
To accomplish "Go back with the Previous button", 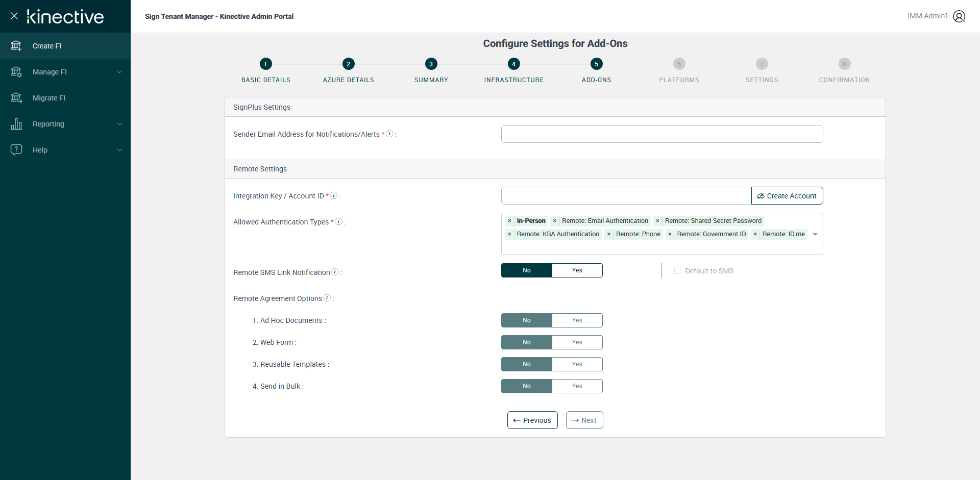I will pyautogui.click(x=532, y=420).
